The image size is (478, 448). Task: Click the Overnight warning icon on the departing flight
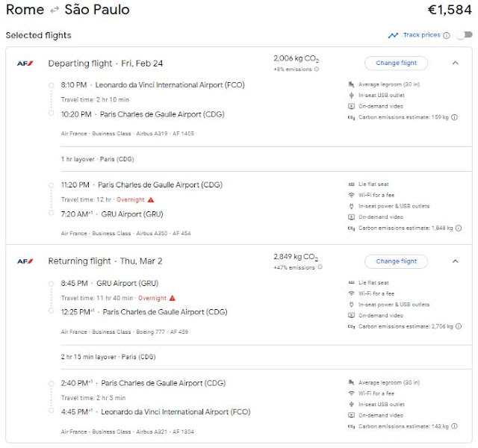151,199
